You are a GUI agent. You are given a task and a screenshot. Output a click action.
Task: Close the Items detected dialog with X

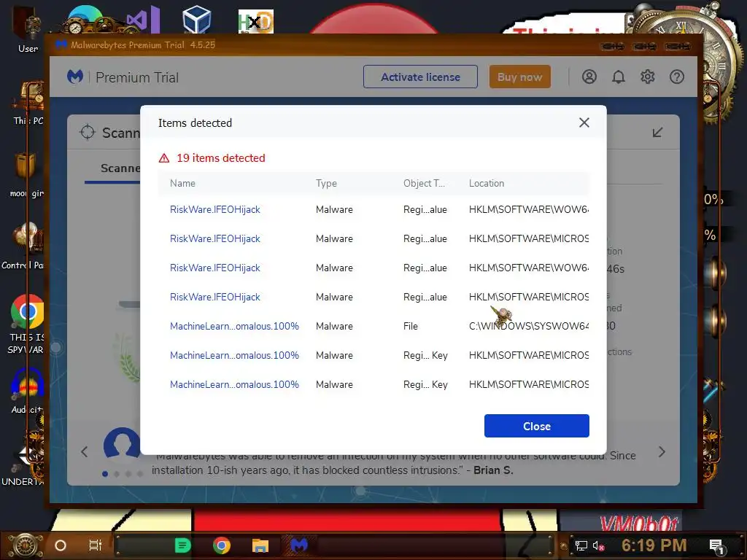584,122
